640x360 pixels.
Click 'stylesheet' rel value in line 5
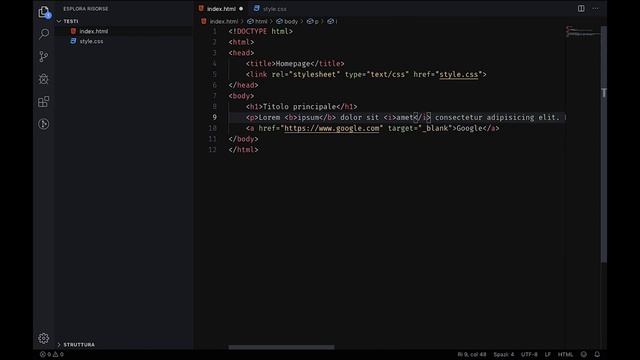coord(314,74)
